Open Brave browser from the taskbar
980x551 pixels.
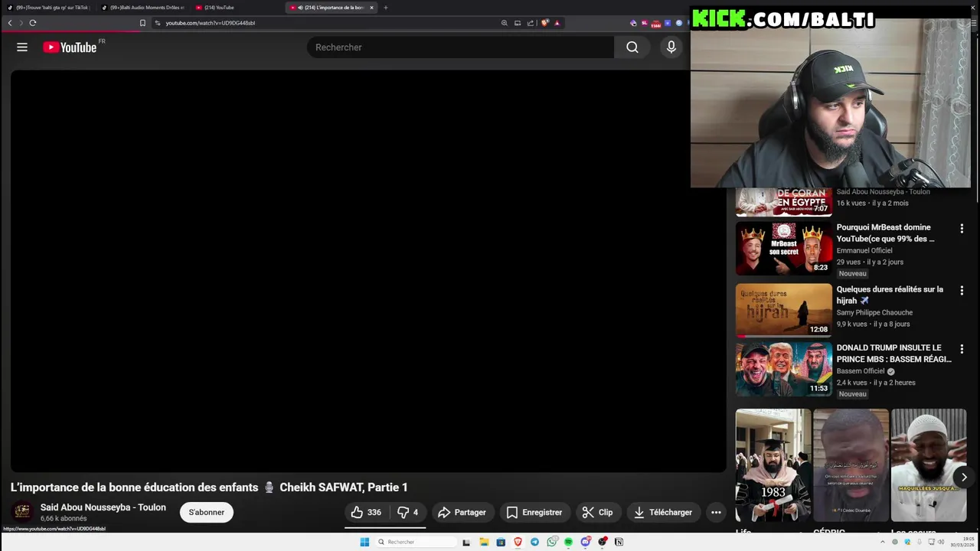coord(518,542)
